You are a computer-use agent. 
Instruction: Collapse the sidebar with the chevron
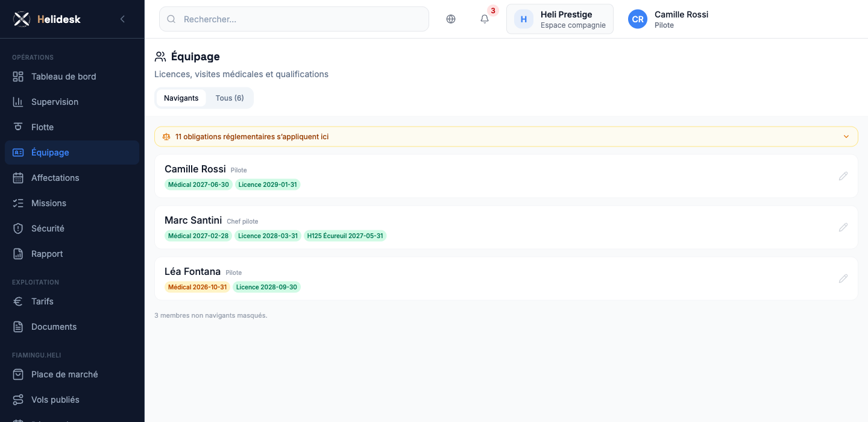tap(122, 19)
